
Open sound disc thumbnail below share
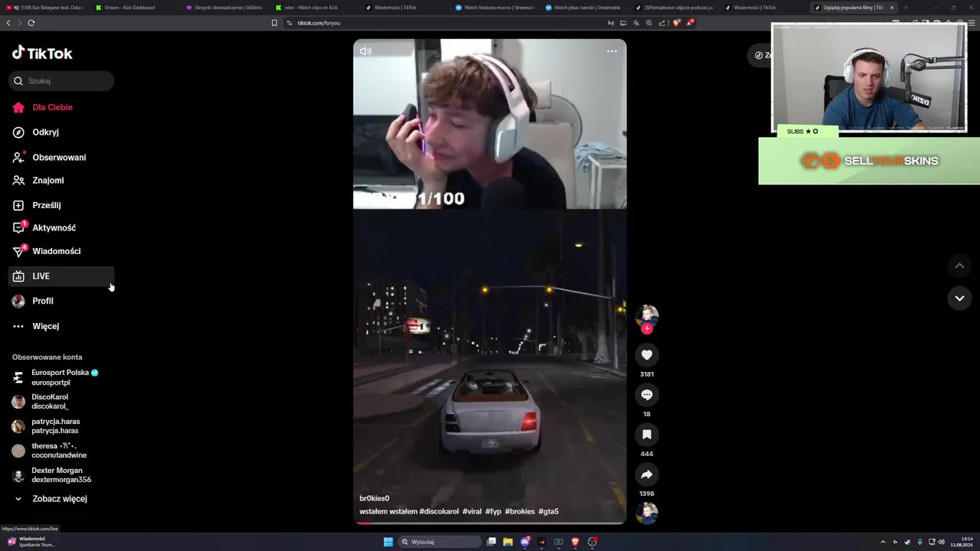click(647, 513)
